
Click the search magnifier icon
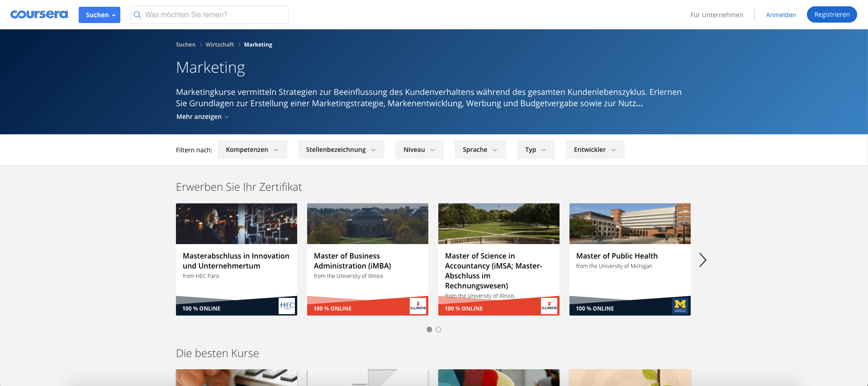(138, 15)
